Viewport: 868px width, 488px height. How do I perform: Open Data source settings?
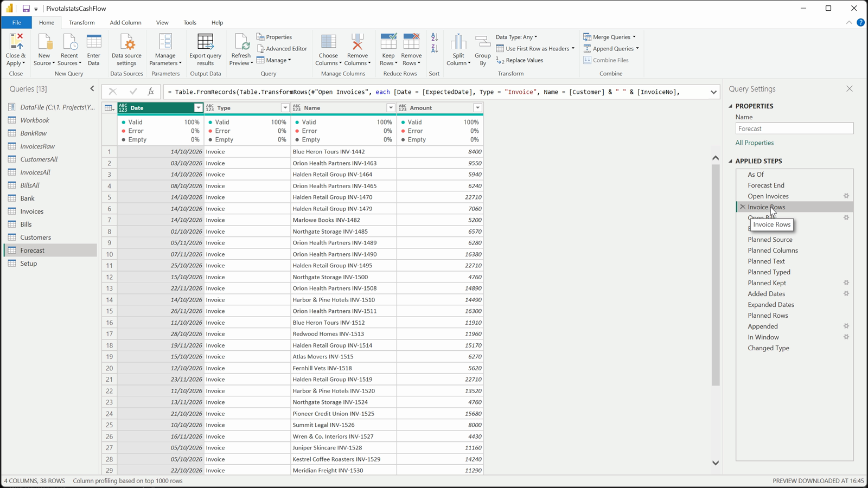coord(126,49)
